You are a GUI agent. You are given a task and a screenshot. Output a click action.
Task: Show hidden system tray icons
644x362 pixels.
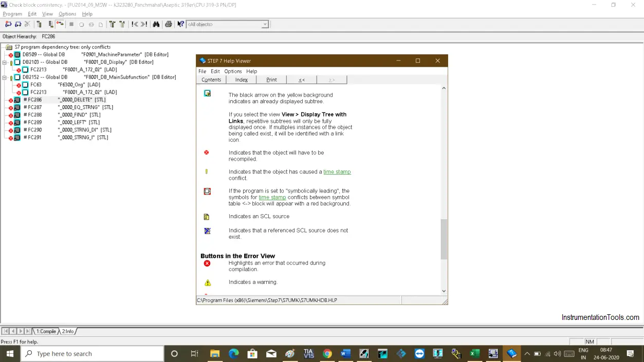tap(527, 353)
